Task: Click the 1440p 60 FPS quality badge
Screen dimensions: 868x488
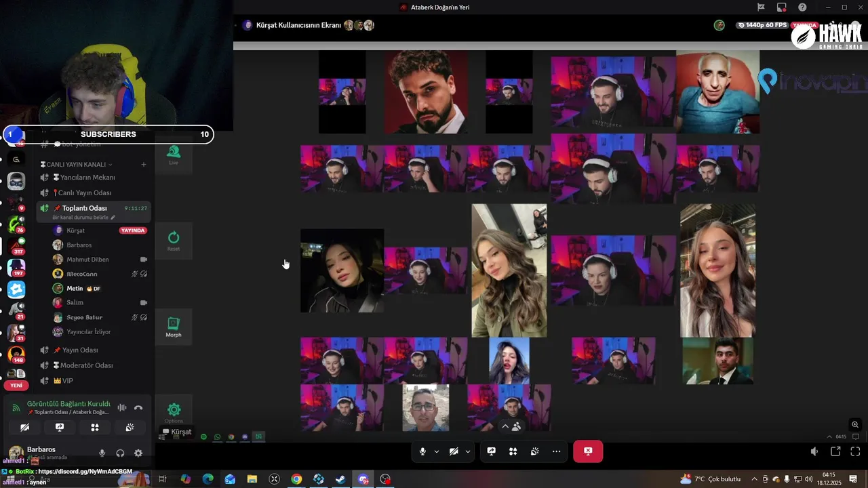Action: click(x=762, y=25)
